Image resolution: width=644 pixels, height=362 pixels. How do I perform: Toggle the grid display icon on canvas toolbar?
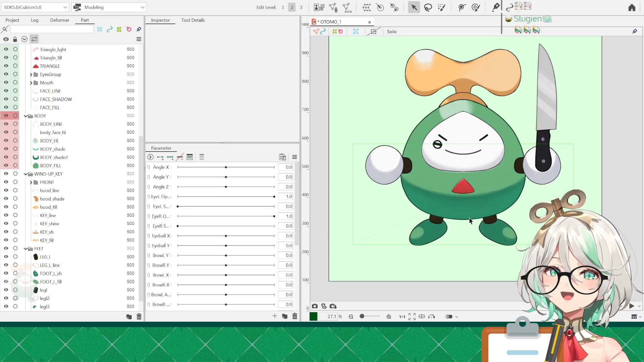pos(373,32)
